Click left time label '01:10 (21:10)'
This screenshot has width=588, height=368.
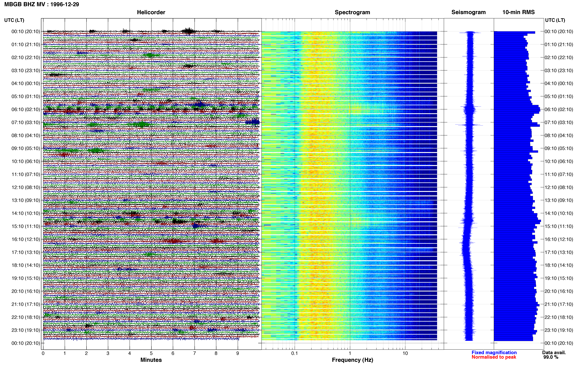click(x=26, y=45)
